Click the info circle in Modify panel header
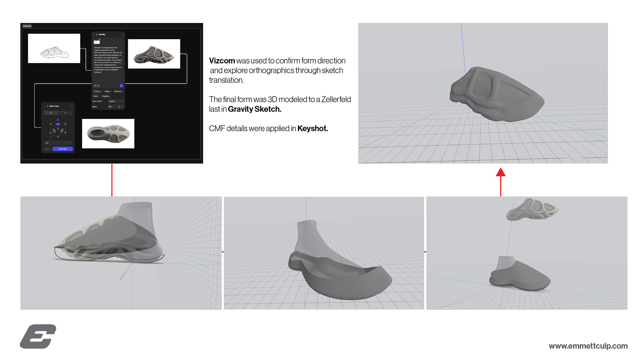The image size is (644, 363). 123,35
